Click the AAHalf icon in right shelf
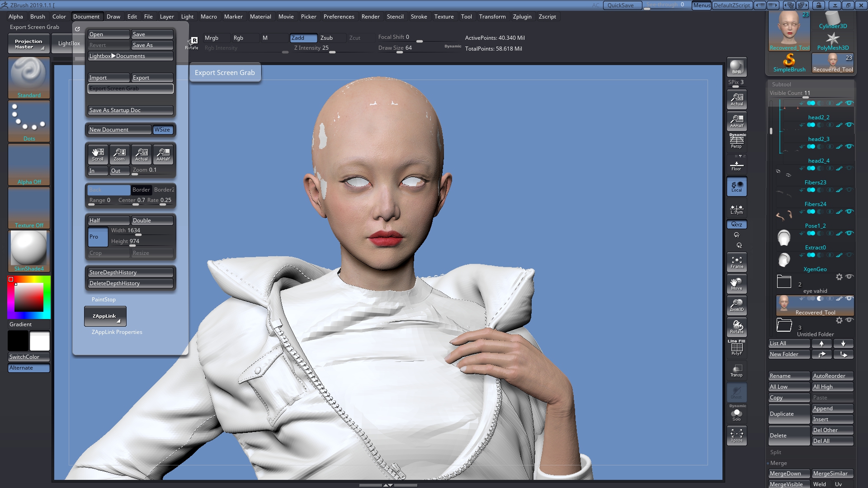The width and height of the screenshot is (868, 488). pyautogui.click(x=736, y=121)
